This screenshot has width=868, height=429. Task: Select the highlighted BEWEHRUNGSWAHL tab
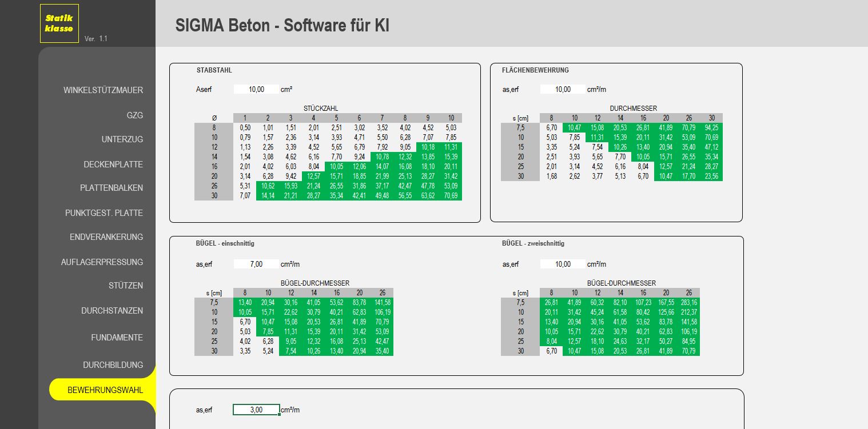[105, 390]
